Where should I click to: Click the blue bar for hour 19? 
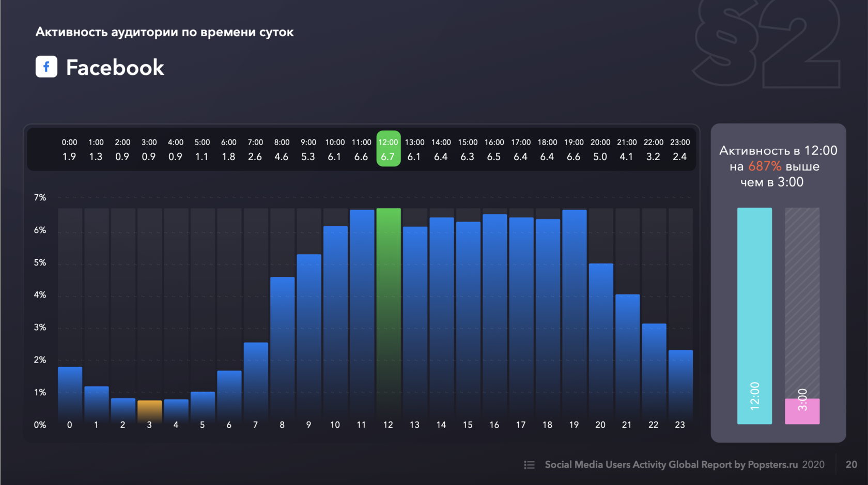(575, 317)
